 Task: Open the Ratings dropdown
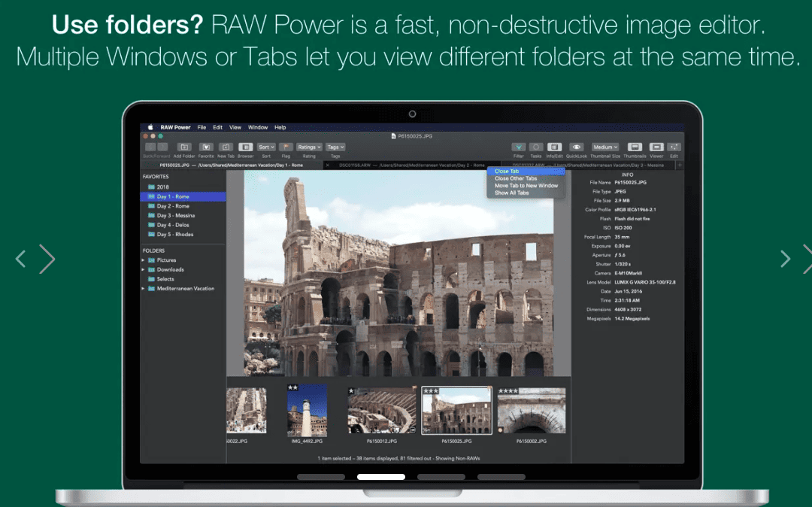point(309,147)
